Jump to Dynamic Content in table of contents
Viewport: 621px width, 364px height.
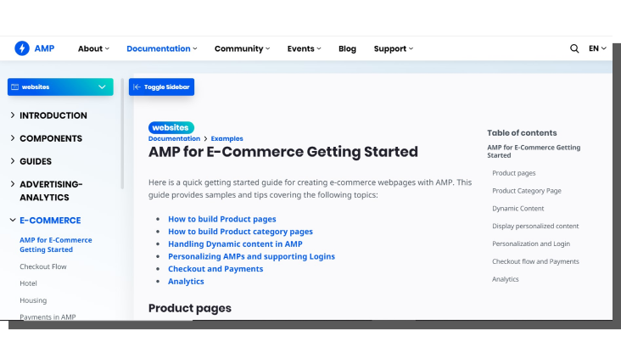tap(518, 209)
